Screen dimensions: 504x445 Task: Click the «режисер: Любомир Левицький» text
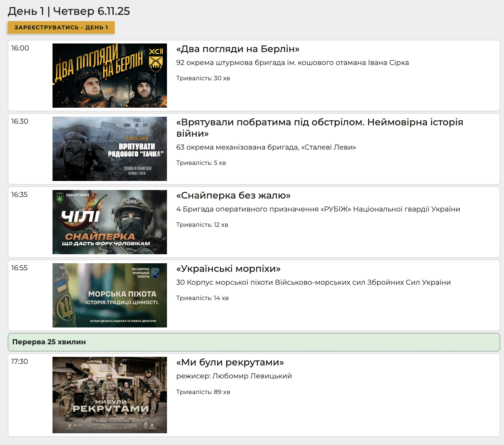pyautogui.click(x=234, y=376)
